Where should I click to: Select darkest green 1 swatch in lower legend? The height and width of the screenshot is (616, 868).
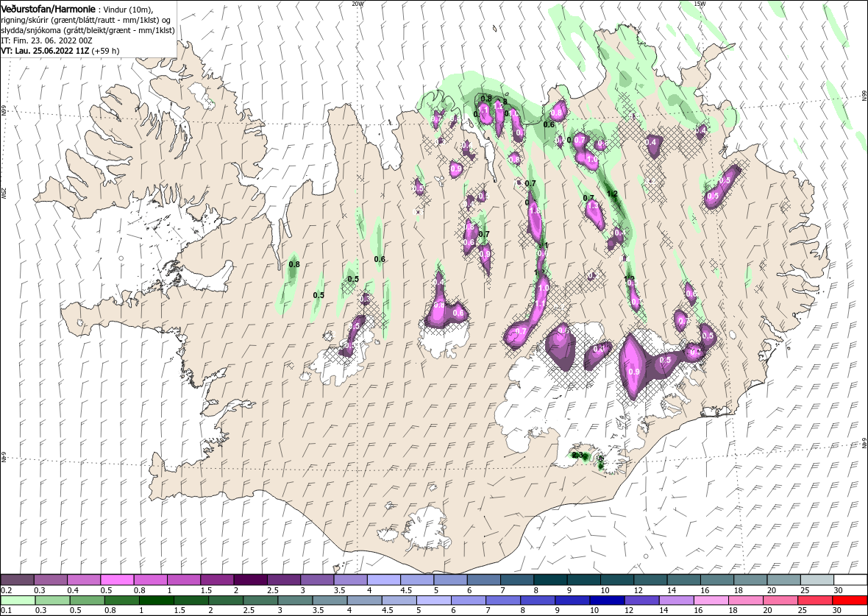coord(157,601)
